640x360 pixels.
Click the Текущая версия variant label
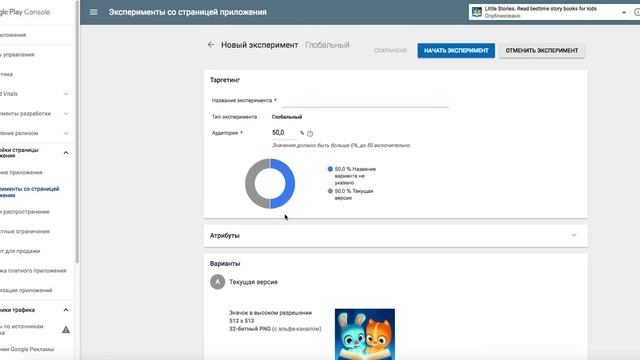[x=253, y=282]
